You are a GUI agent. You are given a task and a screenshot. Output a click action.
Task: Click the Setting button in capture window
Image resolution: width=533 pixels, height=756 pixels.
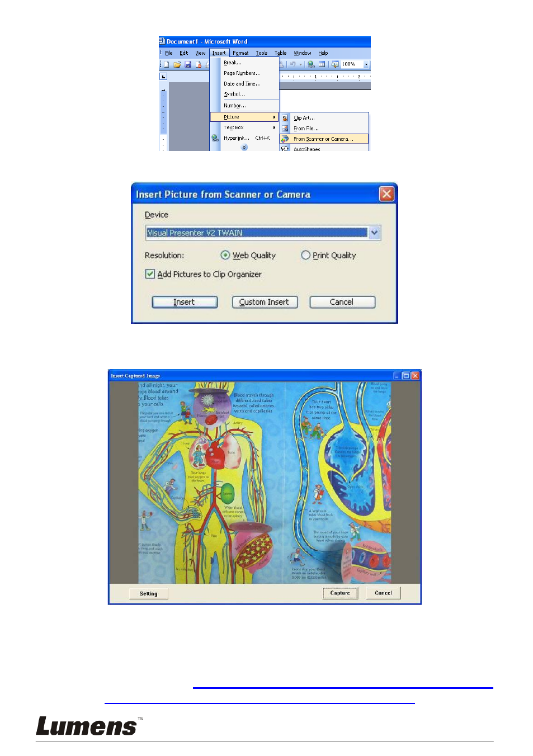pyautogui.click(x=149, y=594)
